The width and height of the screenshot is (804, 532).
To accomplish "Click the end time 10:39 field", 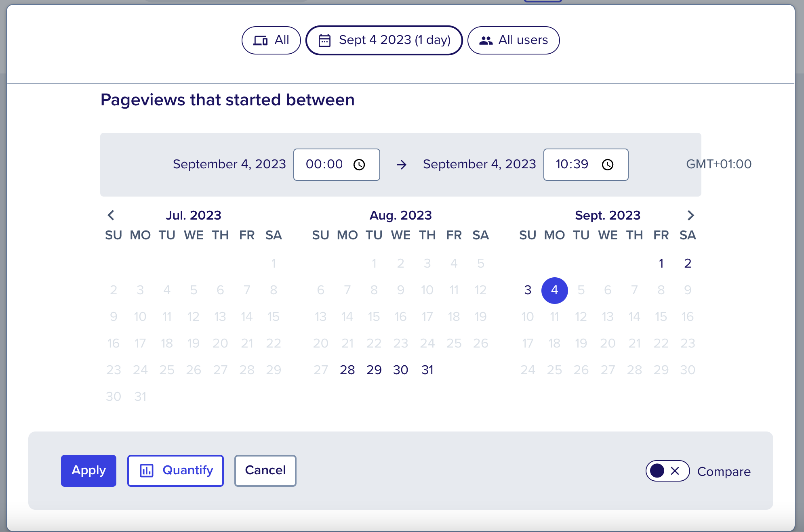I will point(586,165).
